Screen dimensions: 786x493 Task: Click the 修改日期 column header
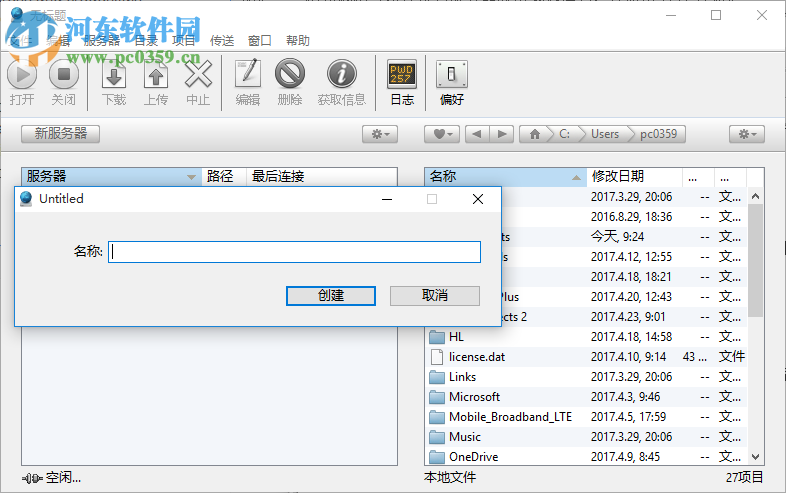[x=634, y=176]
